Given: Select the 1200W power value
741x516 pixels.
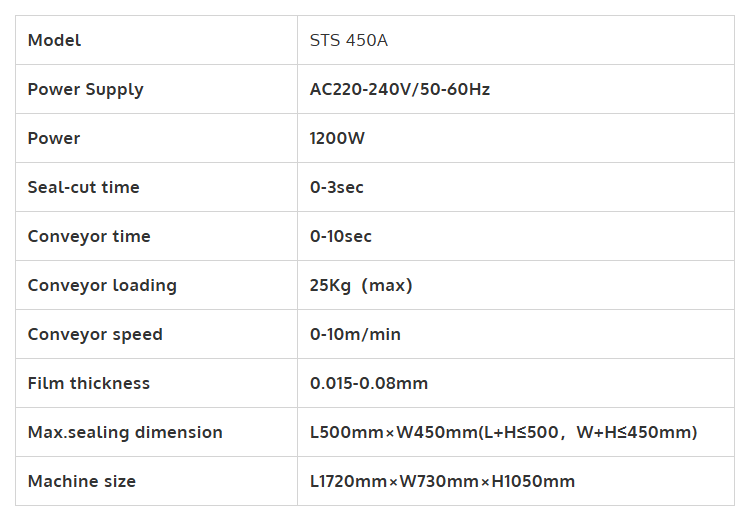Looking at the screenshot, I should point(338,139).
